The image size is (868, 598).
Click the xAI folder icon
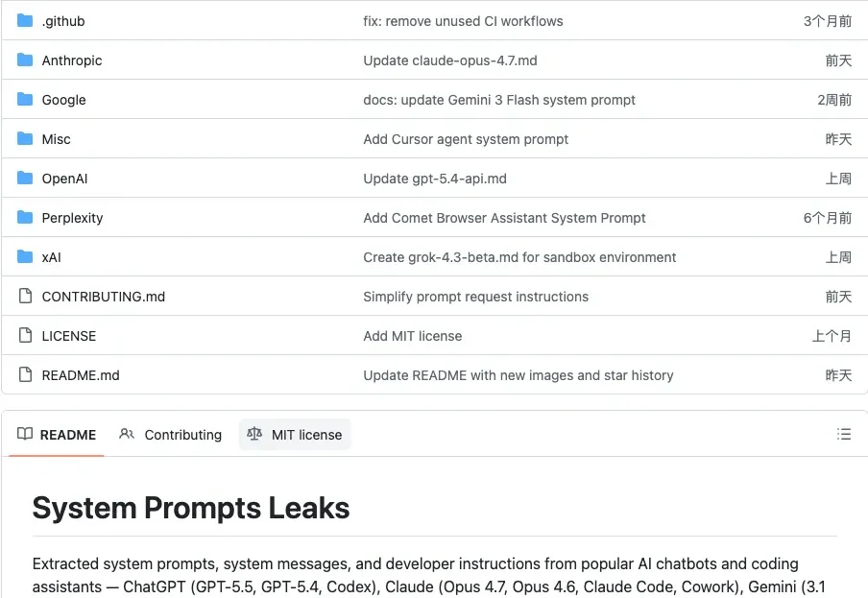[x=25, y=257]
